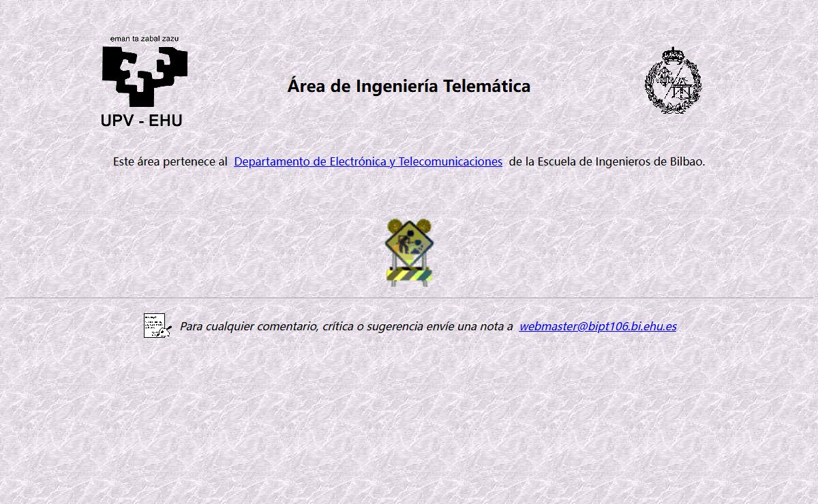Click the mail note icon beside comentario text
The image size is (818, 504).
pyautogui.click(x=157, y=326)
